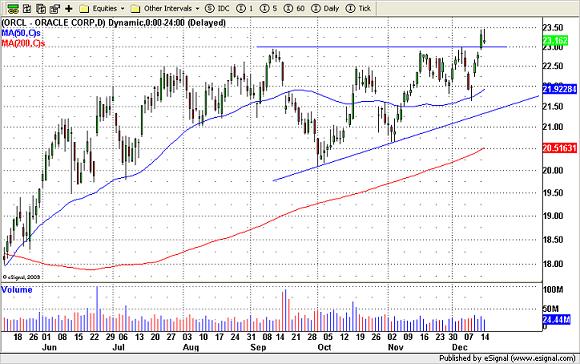The height and width of the screenshot is (364, 580).
Task: Click the 100M volume axis label
Action: click(553, 290)
